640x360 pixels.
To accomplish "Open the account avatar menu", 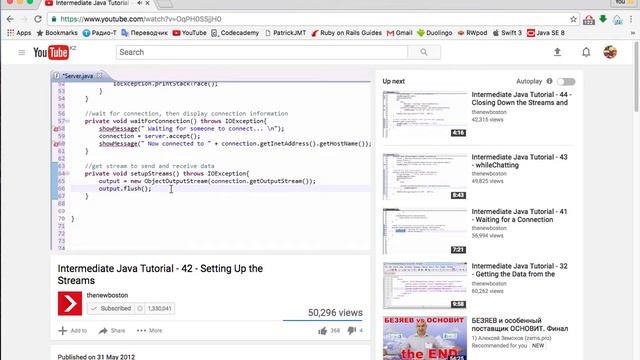I will [x=610, y=52].
